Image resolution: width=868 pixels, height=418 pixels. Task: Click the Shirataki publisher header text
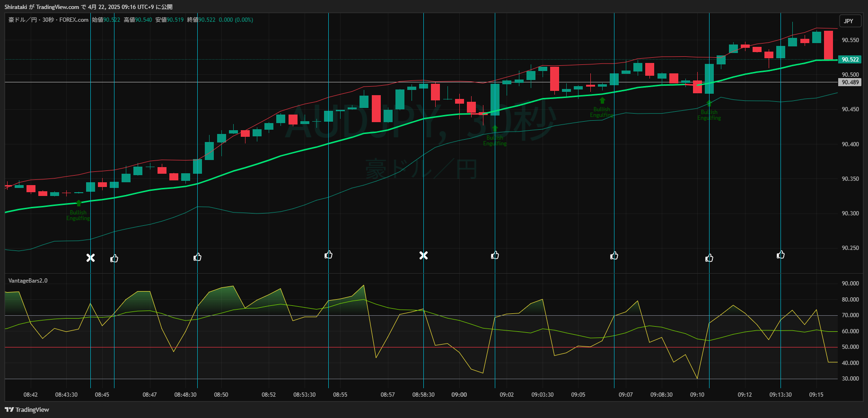click(88, 7)
